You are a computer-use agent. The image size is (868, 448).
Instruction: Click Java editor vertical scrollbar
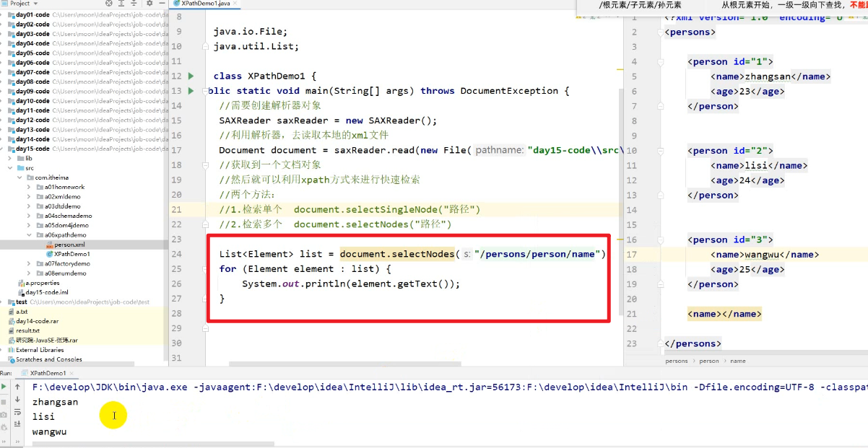(620, 202)
